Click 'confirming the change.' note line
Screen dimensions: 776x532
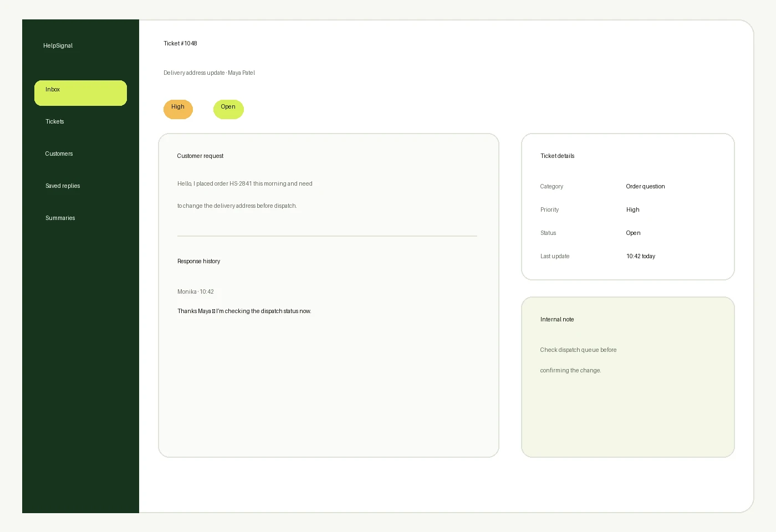[x=571, y=370]
